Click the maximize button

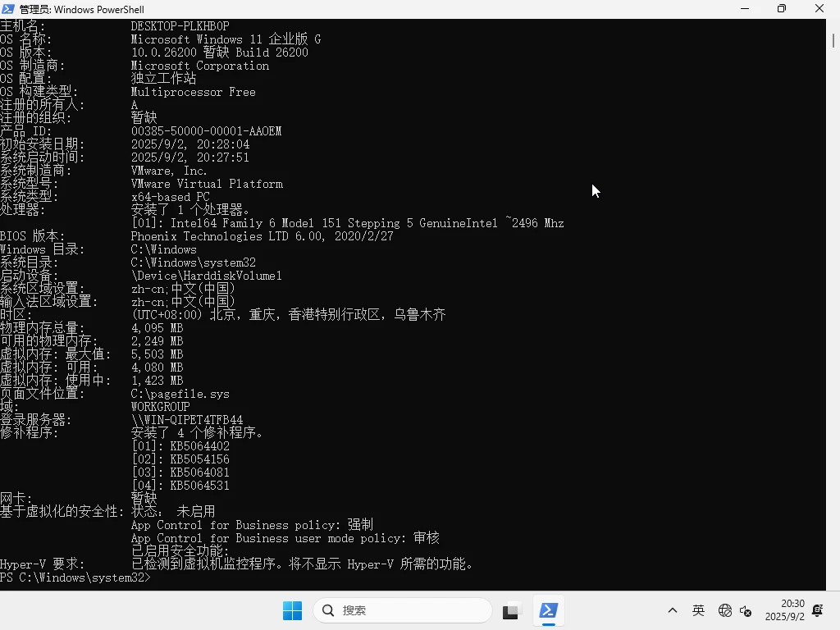click(x=781, y=9)
